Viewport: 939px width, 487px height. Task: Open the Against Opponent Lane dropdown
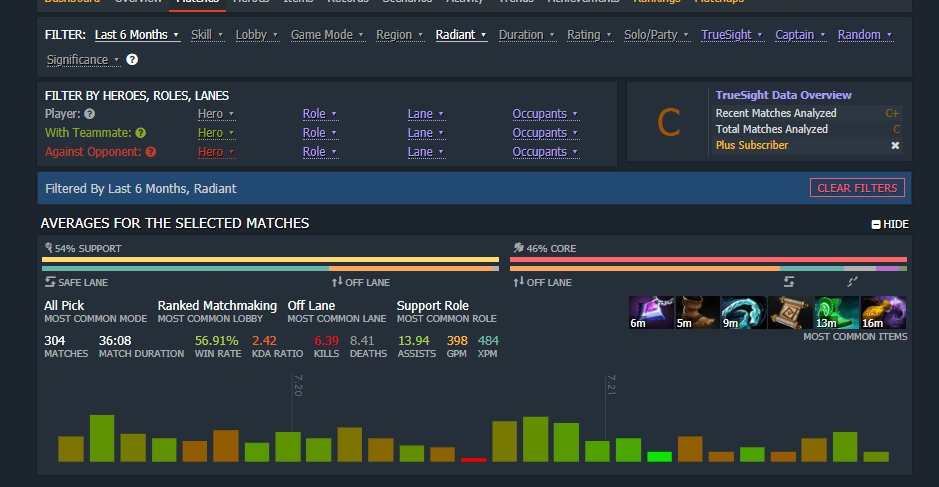pyautogui.click(x=425, y=152)
